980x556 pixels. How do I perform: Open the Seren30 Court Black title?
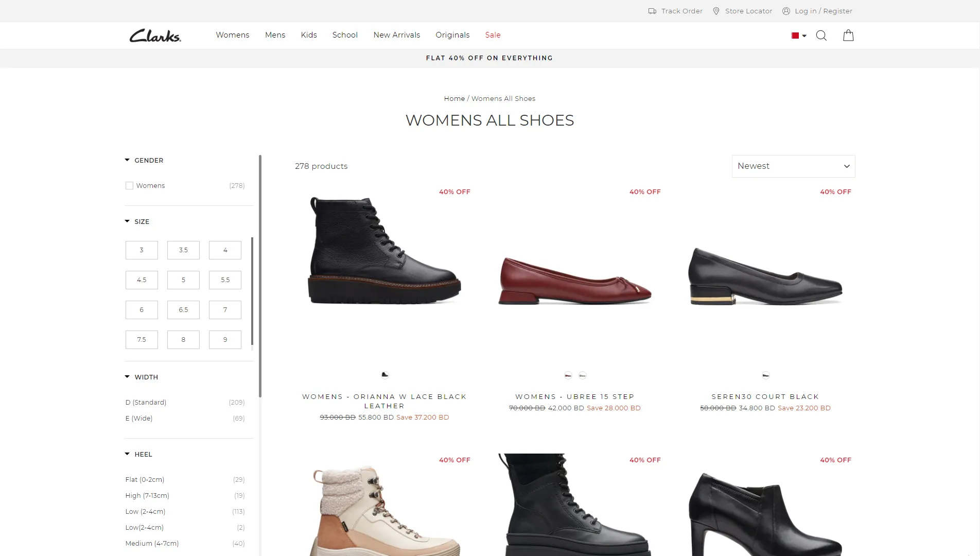[765, 396]
